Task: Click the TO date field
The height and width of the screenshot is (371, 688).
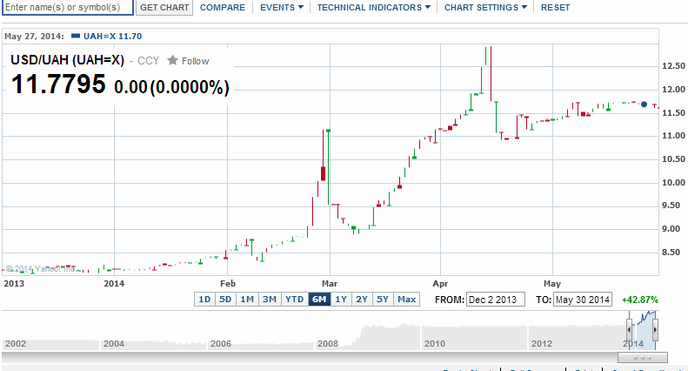Action: coord(583,300)
